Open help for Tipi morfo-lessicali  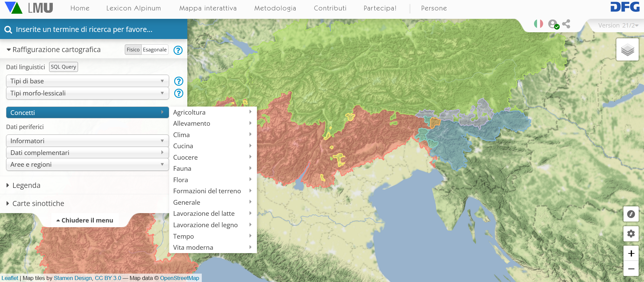click(179, 93)
